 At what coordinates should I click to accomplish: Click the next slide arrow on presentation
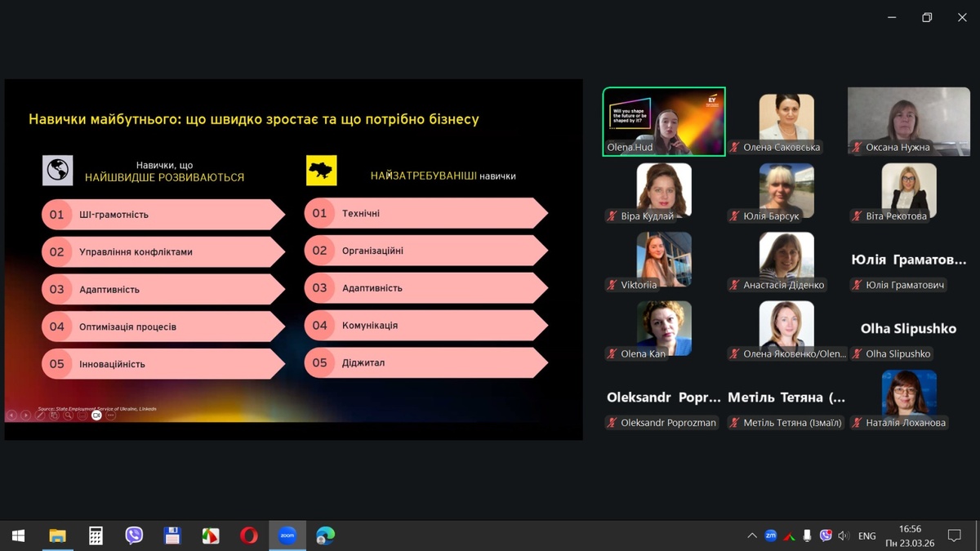25,415
